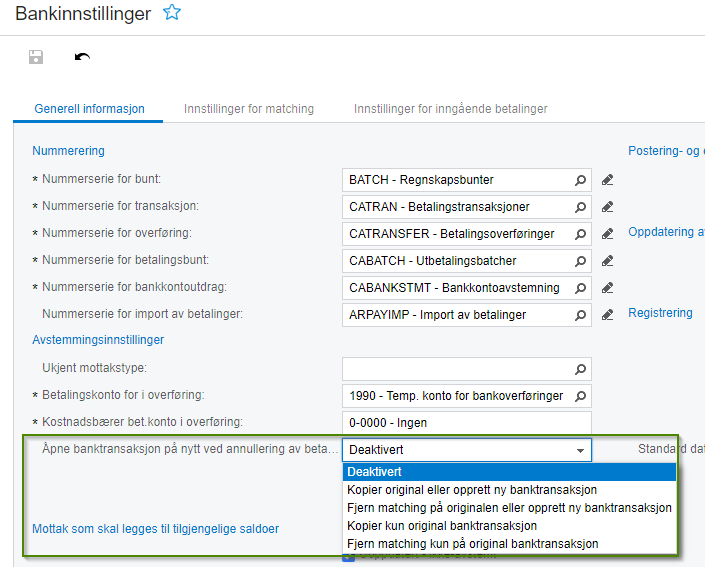This screenshot has width=705, height=567.
Task: Switch to Innstillinger for matching tab
Action: pyautogui.click(x=249, y=109)
